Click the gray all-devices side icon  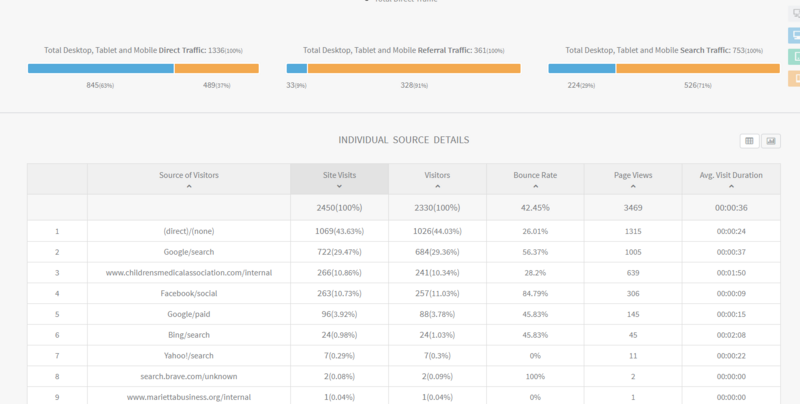tap(794, 14)
